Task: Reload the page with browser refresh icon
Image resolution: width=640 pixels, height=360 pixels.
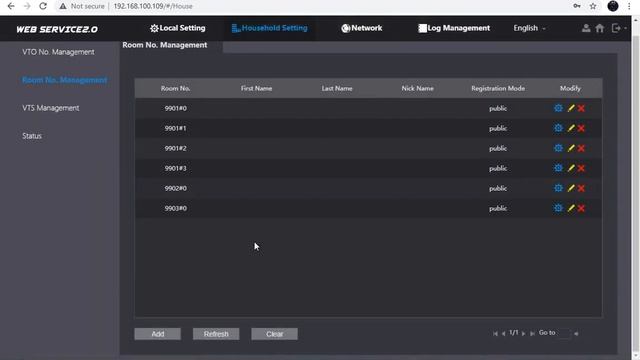Action: pos(43,6)
